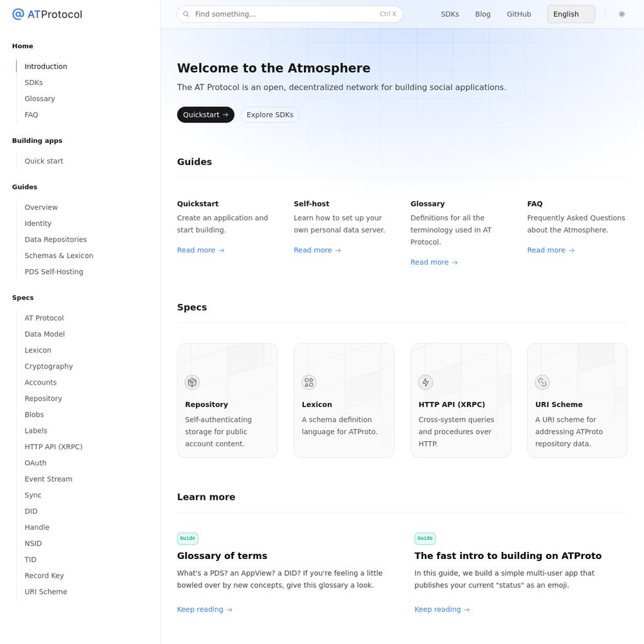Open HTTP API (XRPC) in the sidebar
Viewport: 644px width, 644px height.
coord(53,447)
